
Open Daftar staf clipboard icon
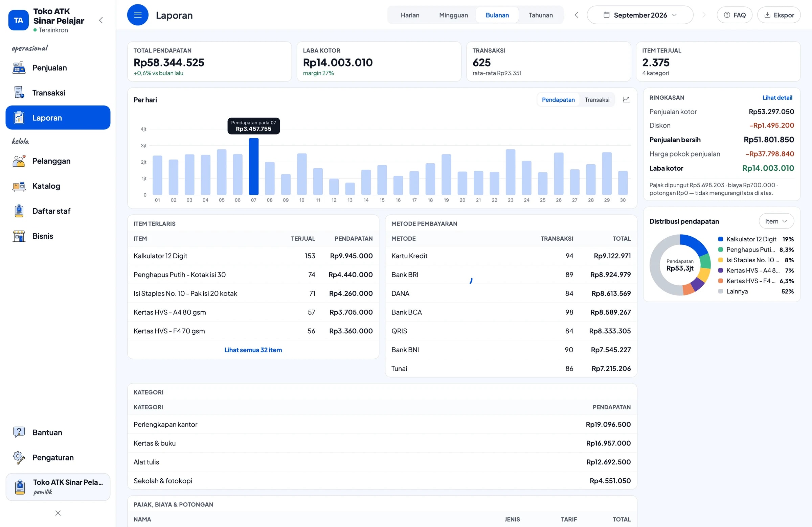19,211
